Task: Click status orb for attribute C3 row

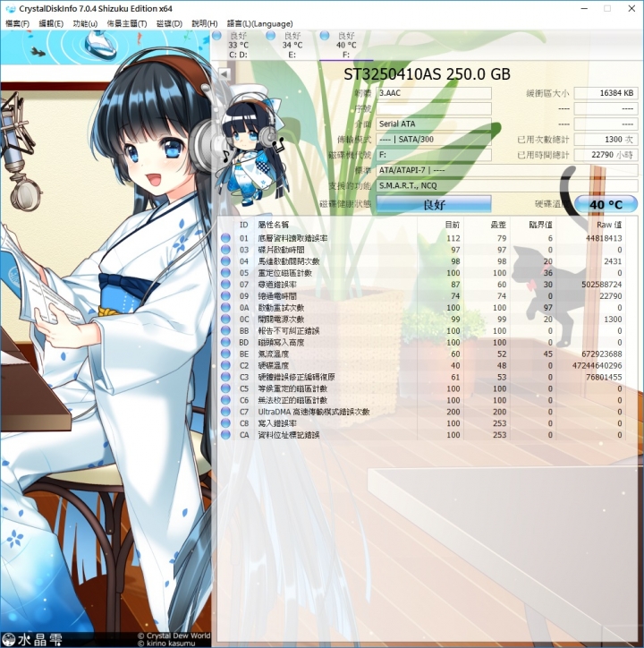Action: [225, 377]
